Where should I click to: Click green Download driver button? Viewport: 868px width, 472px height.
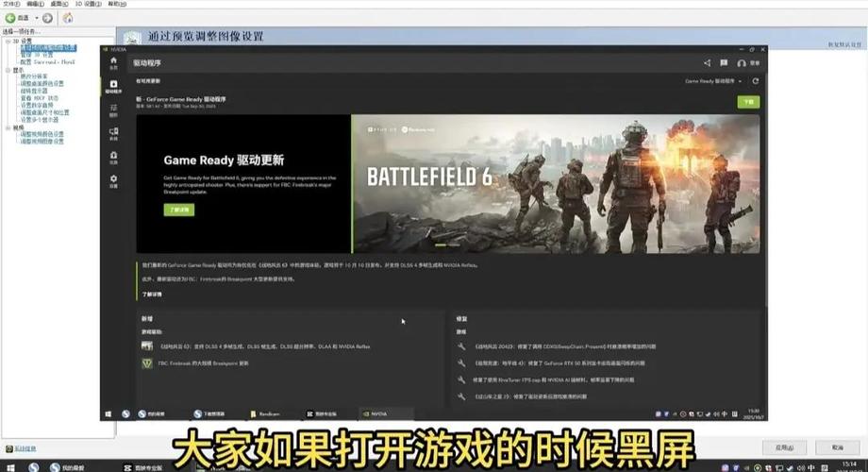(748, 102)
